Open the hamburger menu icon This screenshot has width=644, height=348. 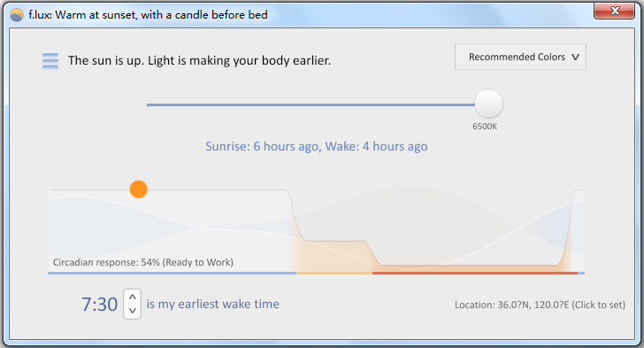tap(50, 61)
